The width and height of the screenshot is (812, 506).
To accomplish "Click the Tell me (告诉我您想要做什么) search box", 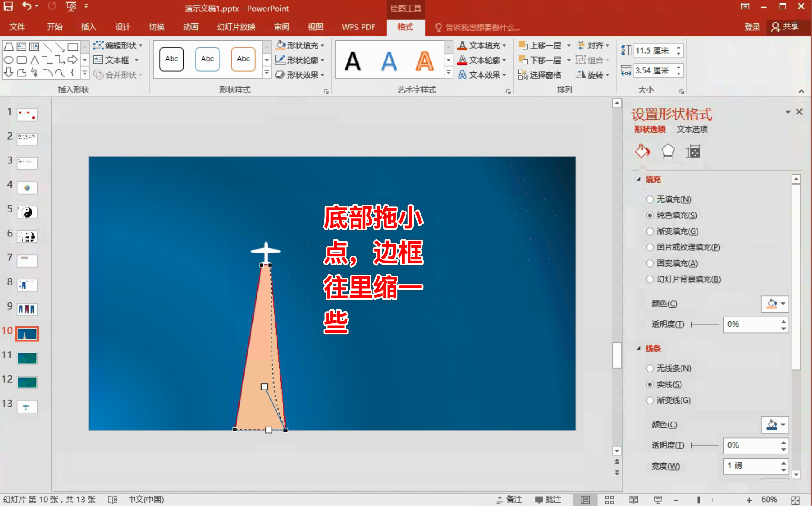I will [478, 28].
